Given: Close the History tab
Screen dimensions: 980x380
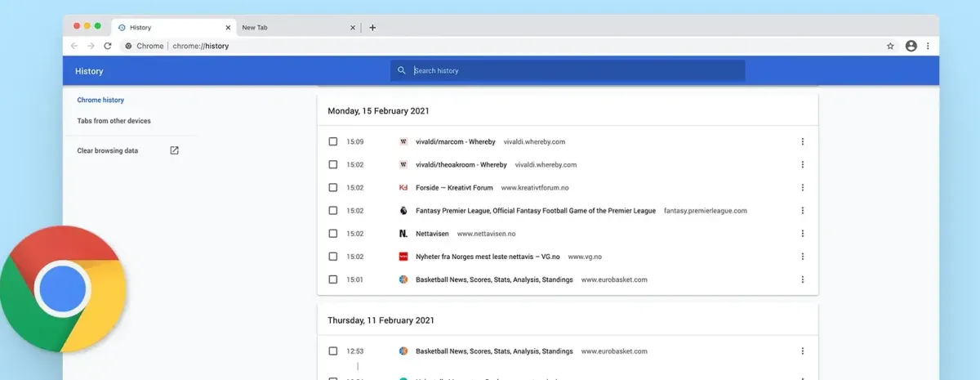Looking at the screenshot, I should pyautogui.click(x=226, y=27).
